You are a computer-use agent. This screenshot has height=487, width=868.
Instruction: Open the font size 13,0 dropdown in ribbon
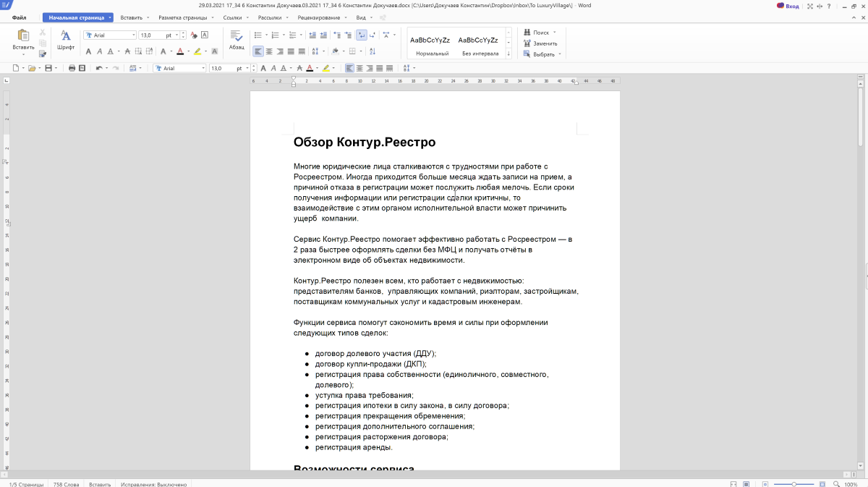177,35
